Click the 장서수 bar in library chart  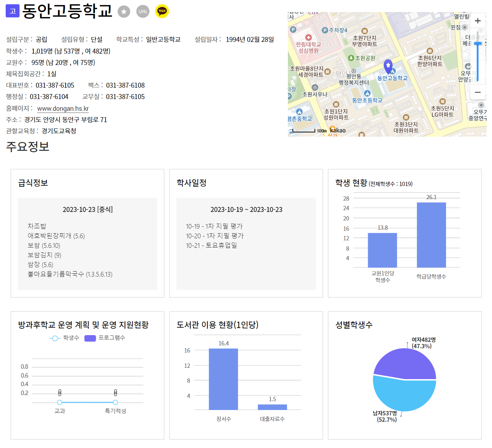(223, 379)
